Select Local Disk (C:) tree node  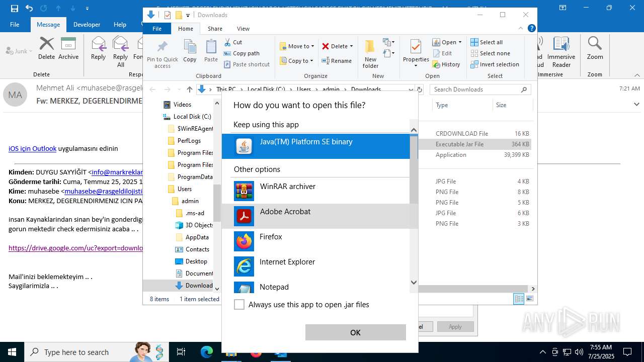(x=192, y=117)
